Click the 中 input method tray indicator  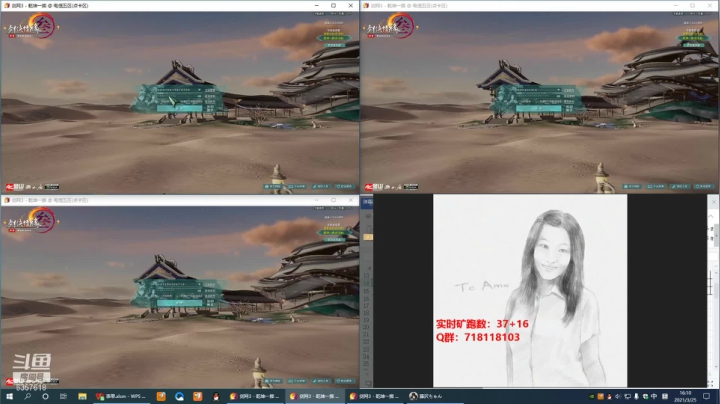[x=654, y=396]
